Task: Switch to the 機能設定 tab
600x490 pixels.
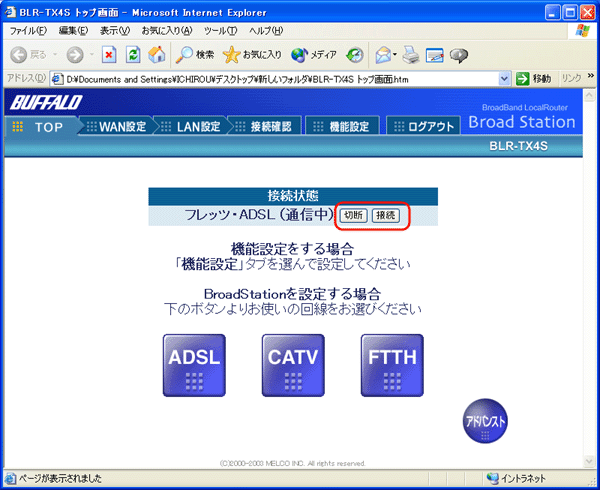Action: (x=342, y=127)
